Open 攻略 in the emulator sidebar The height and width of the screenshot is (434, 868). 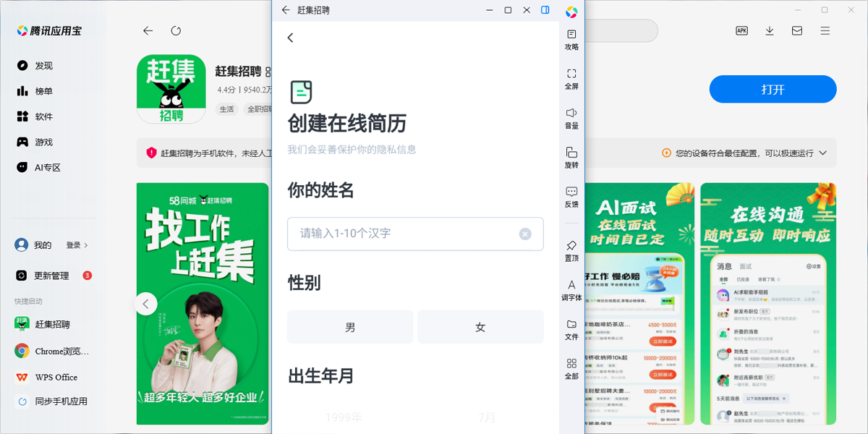[x=571, y=40]
